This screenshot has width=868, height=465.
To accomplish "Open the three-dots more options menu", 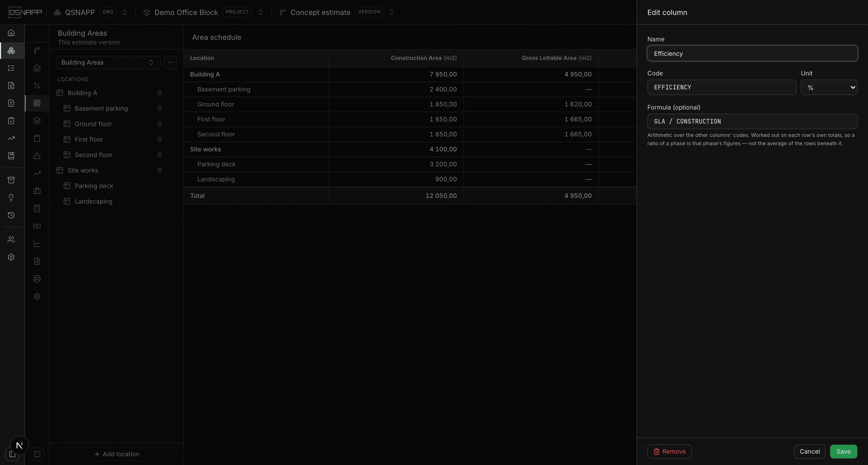I will click(x=171, y=62).
